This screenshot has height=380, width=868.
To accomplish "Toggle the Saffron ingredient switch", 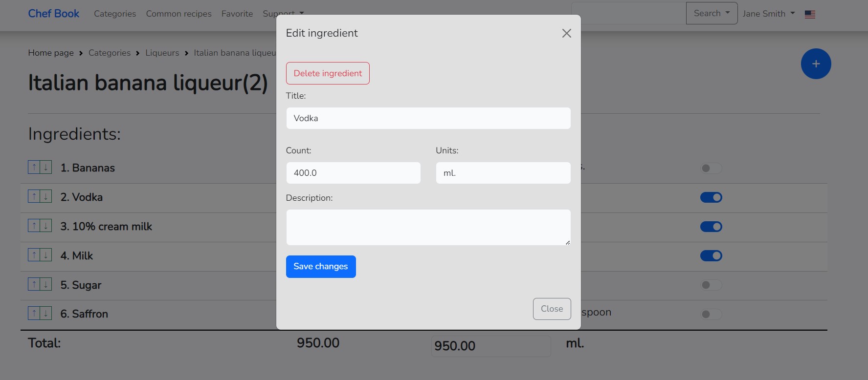I will [x=711, y=314].
